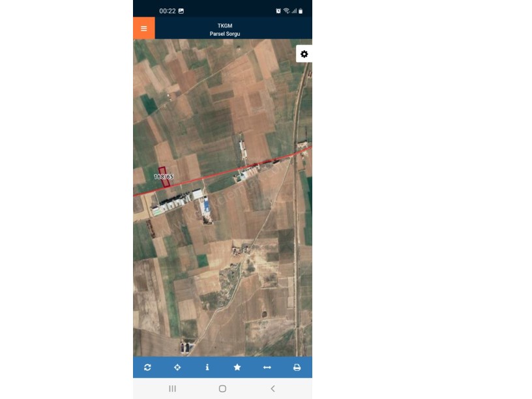This screenshot has width=532, height=399.
Task: Open map settings gear icon
Action: [304, 54]
